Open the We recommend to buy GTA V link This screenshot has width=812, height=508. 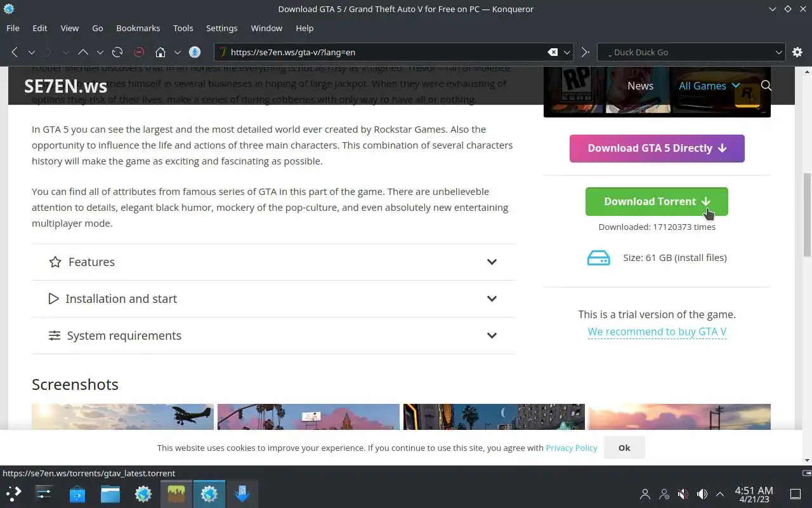(x=657, y=331)
